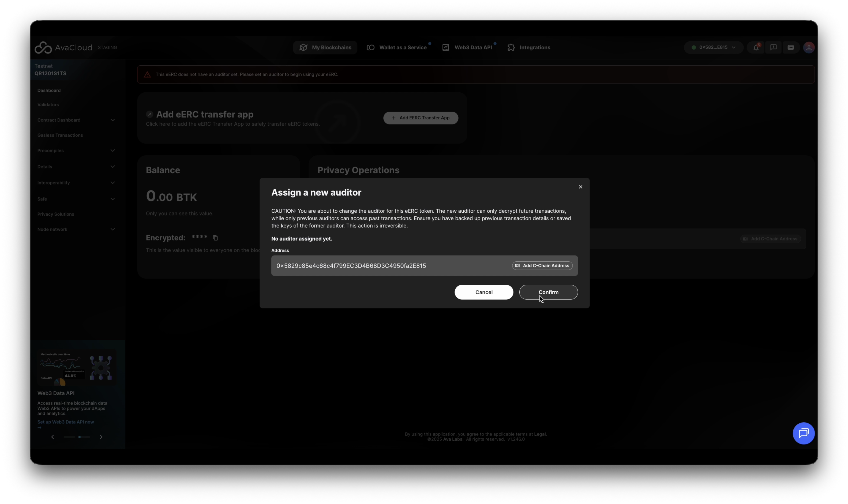Click Cancel in the auditor dialog
This screenshot has width=848, height=504.
484,292
